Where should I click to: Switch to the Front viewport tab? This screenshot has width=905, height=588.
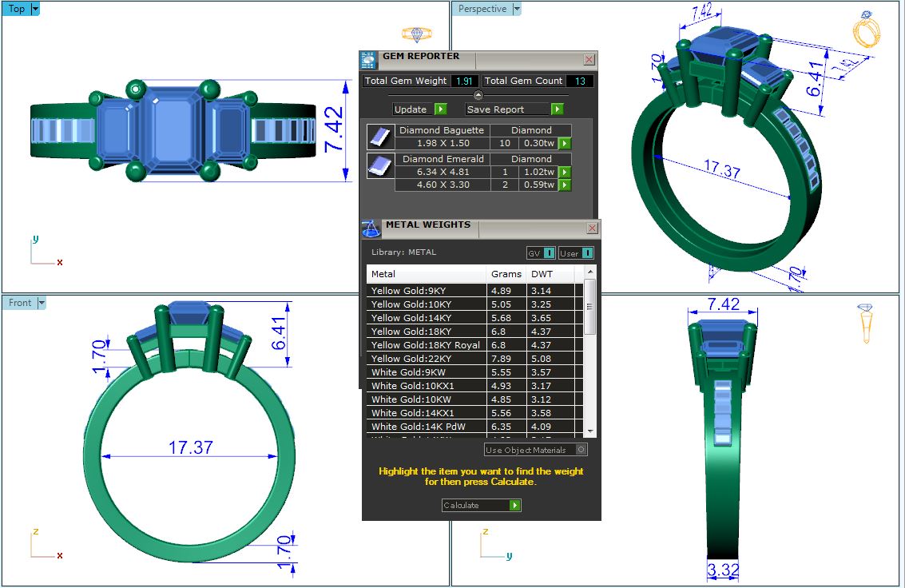20,303
